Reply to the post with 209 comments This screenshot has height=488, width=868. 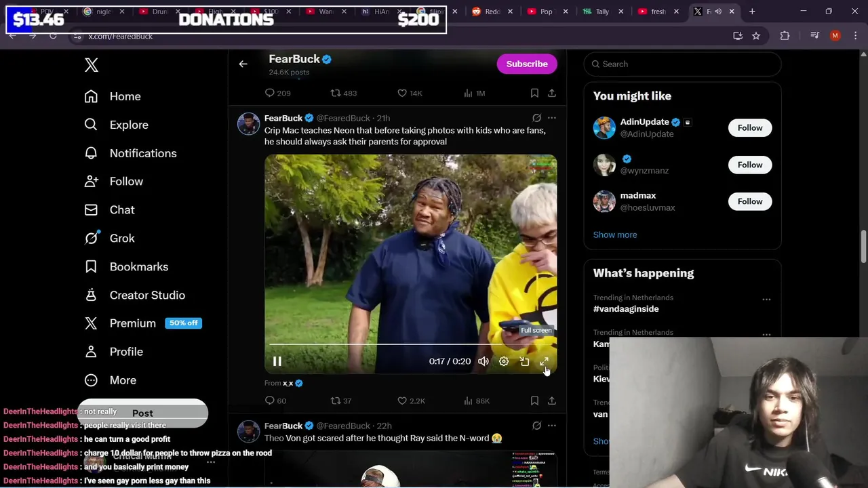(x=277, y=93)
